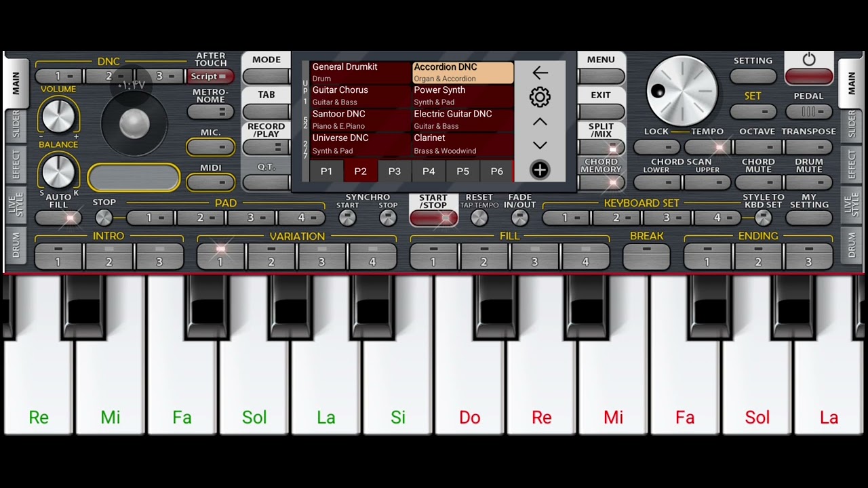Click the large data dial wheel
This screenshot has width=868, height=488.
pyautogui.click(x=682, y=91)
